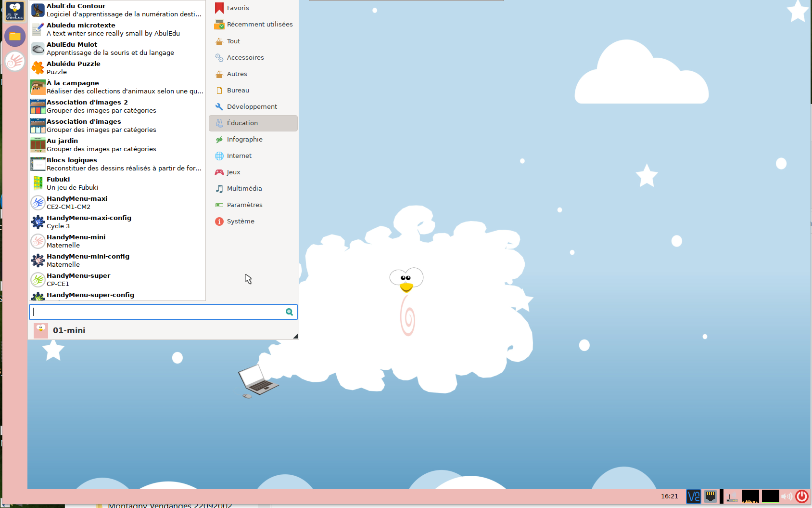Select the Éducation category

[254, 123]
